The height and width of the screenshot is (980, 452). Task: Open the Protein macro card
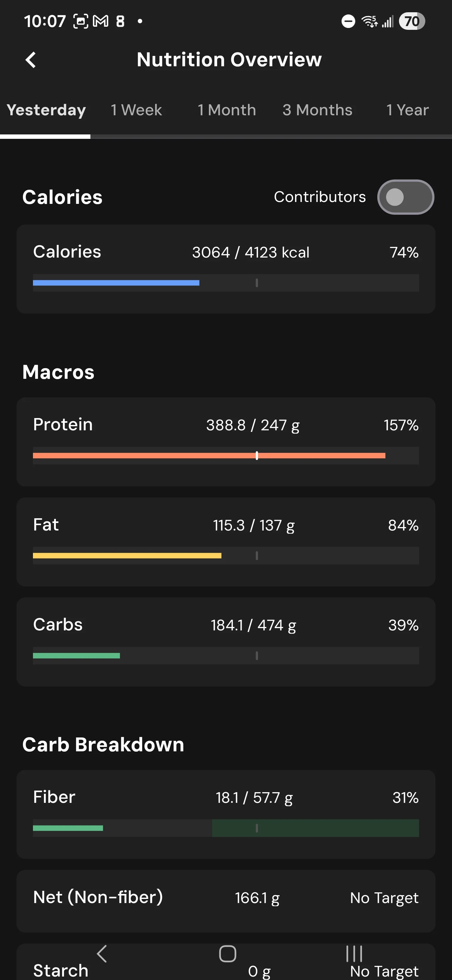click(226, 442)
